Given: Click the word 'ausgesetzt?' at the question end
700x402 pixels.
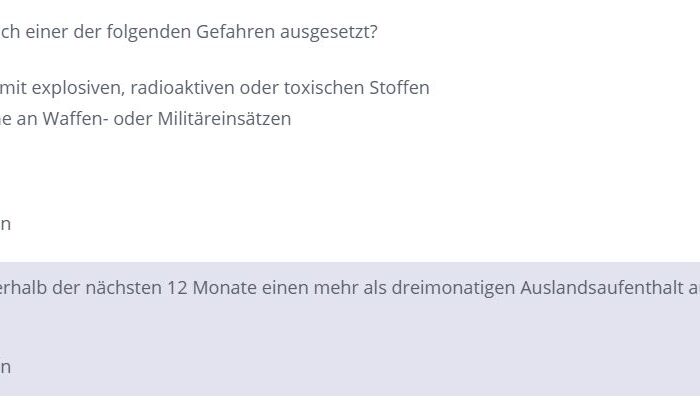Looking at the screenshot, I should click(329, 33).
